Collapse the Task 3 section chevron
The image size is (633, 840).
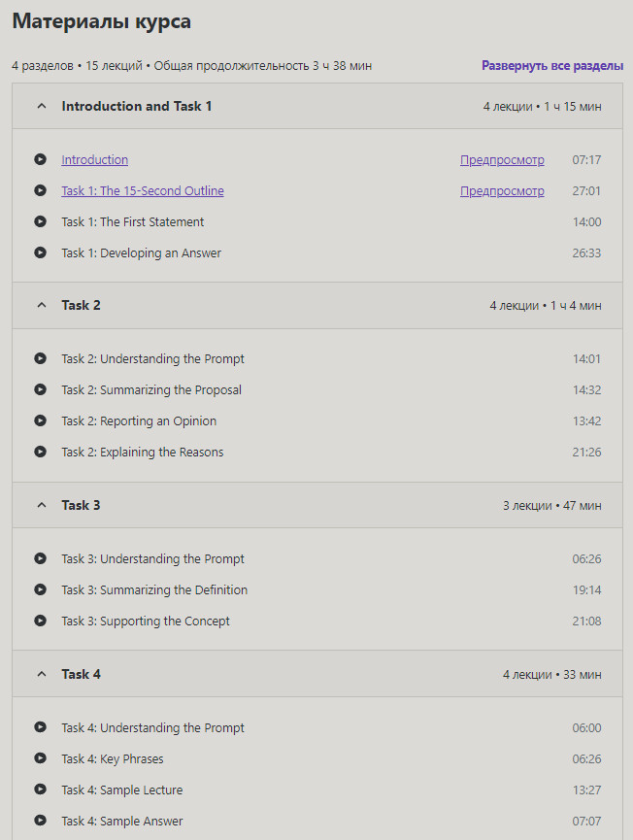(41, 505)
